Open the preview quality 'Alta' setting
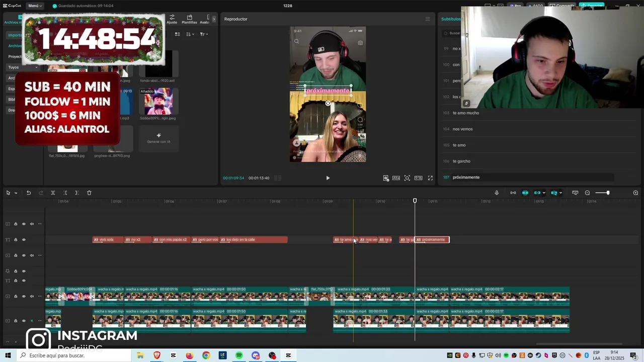644x362 pixels. tap(396, 178)
